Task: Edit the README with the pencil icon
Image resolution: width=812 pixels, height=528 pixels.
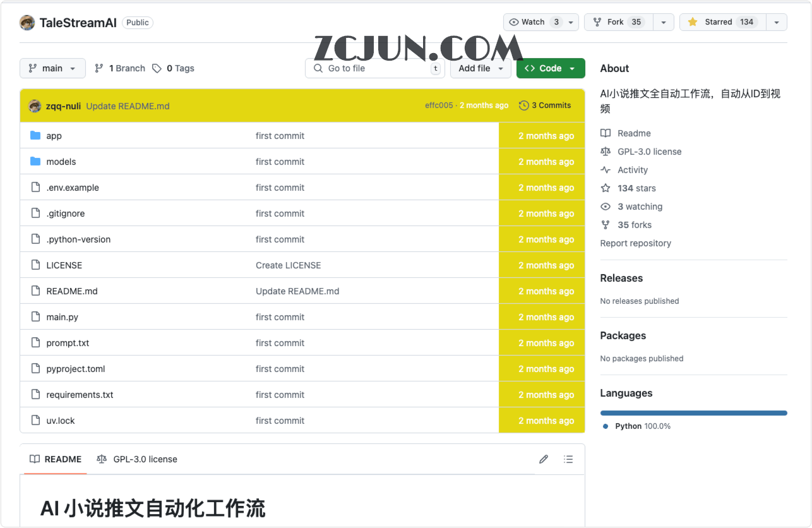Action: [544, 459]
